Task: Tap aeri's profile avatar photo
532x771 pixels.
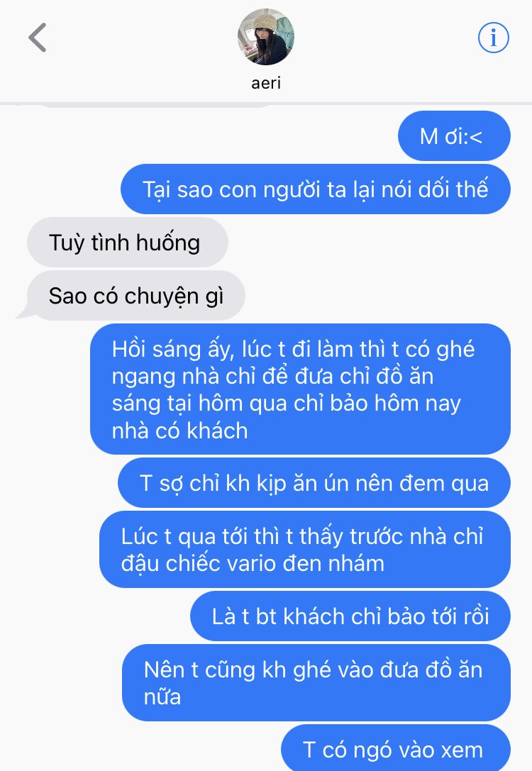Action: point(266,37)
